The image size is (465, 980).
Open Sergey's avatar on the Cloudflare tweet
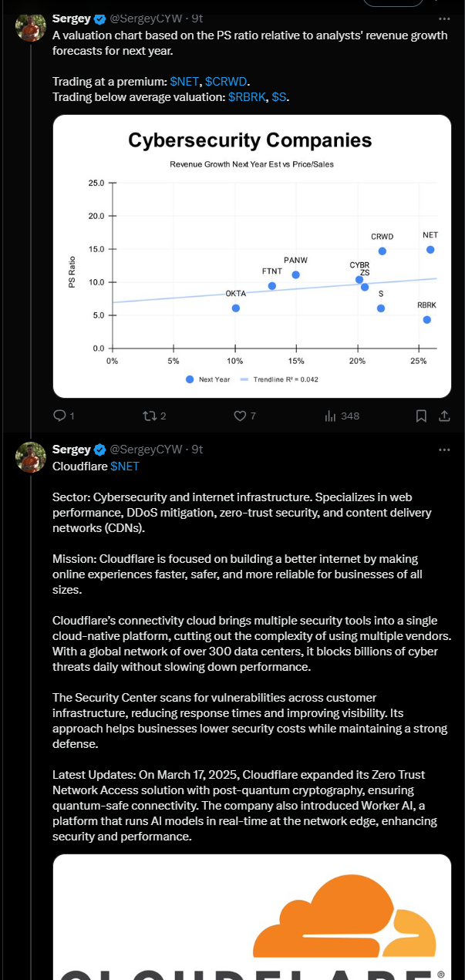coord(31,457)
